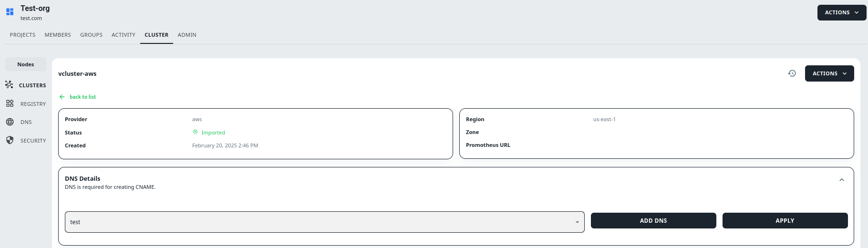Image resolution: width=868 pixels, height=248 pixels.
Task: Open DNS in the sidebar
Action: point(26,122)
